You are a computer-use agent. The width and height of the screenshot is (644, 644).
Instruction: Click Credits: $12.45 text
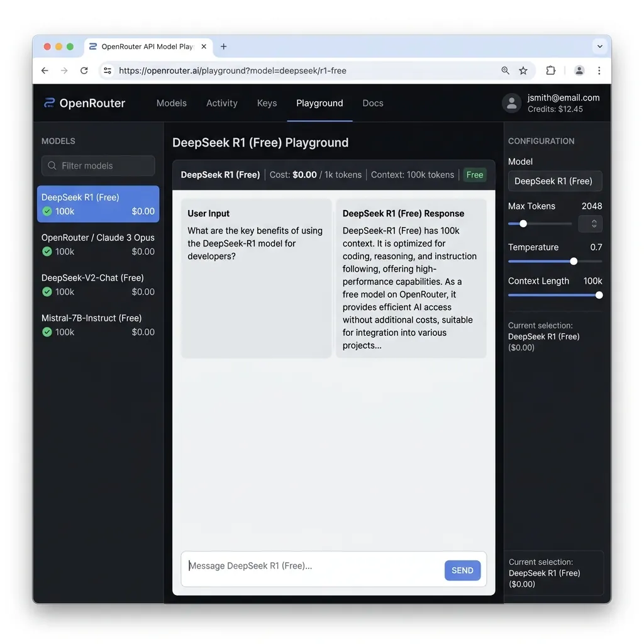pyautogui.click(x=555, y=109)
